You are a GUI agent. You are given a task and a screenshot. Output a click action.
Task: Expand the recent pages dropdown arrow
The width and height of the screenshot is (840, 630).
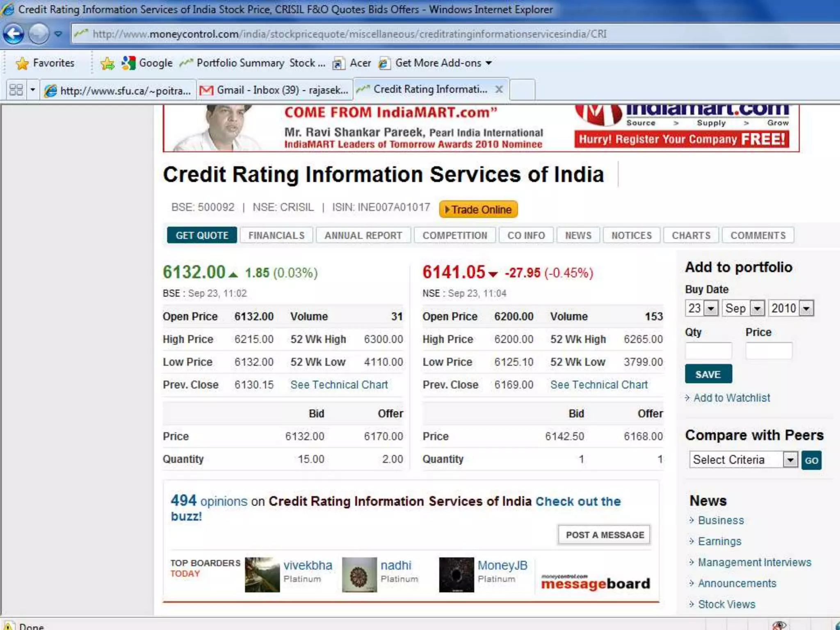pyautogui.click(x=58, y=34)
